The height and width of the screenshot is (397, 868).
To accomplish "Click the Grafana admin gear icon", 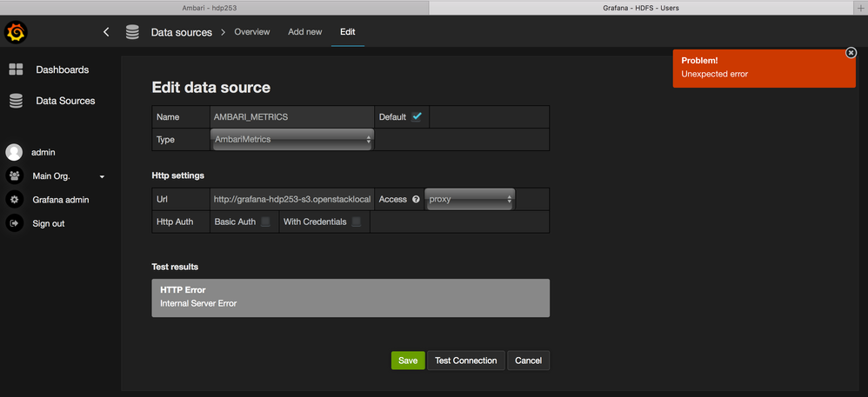I will click(x=14, y=200).
